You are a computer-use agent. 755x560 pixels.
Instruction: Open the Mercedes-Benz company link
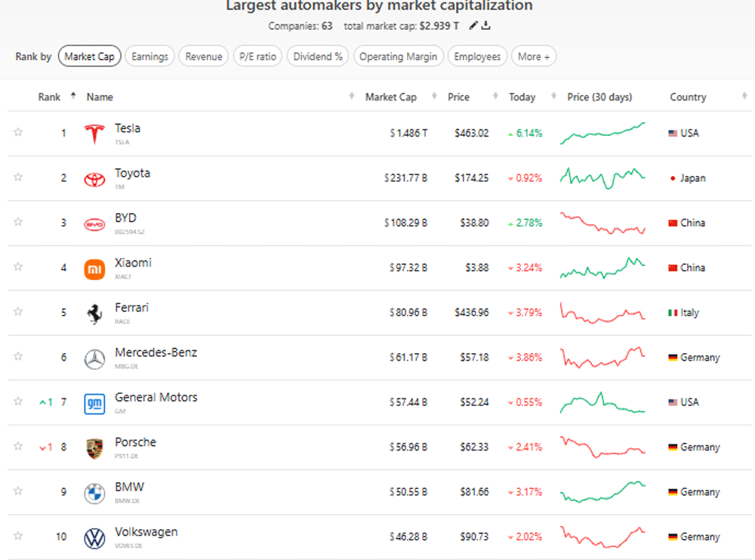156,352
